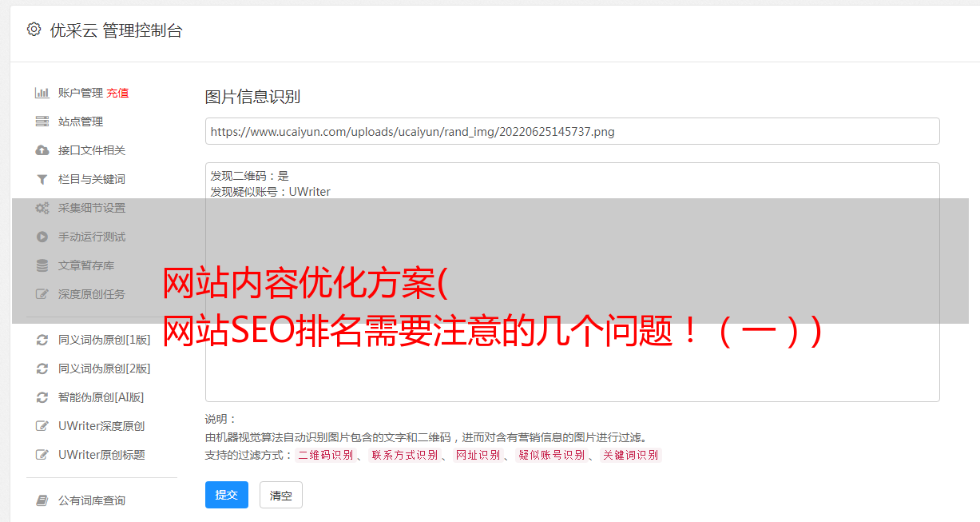Click the cloud upload icon for 接口文件相关
The height and width of the screenshot is (522, 980).
click(42, 150)
